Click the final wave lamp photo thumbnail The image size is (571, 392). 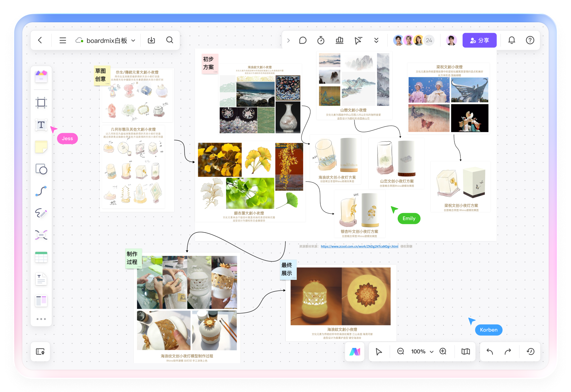316,296
